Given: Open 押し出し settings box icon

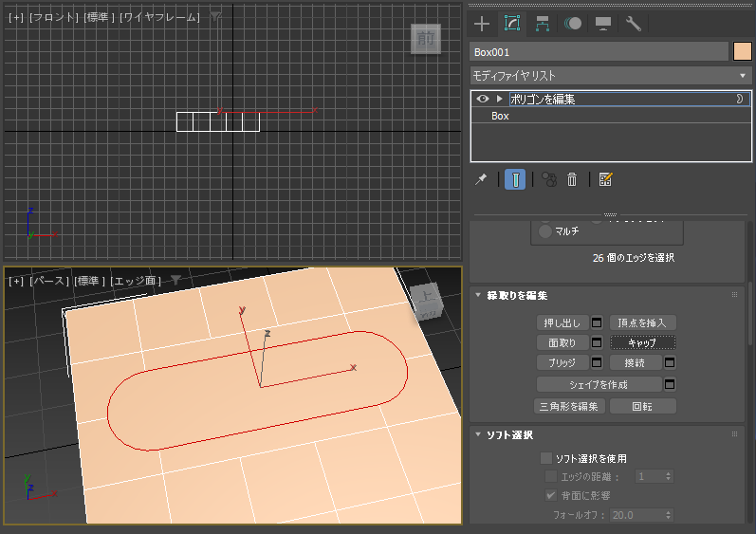Looking at the screenshot, I should [597, 322].
